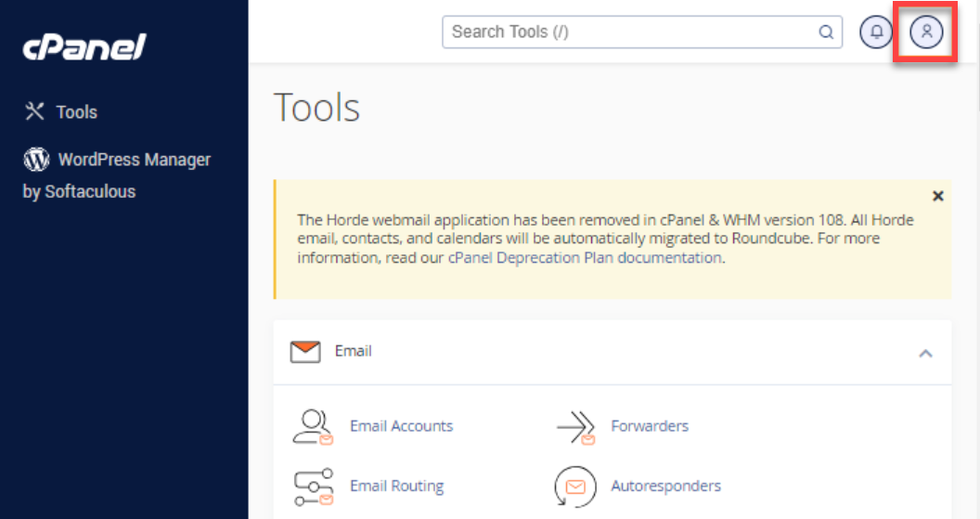
Task: Open WordPress Manager by Softaculous
Action: (x=134, y=160)
